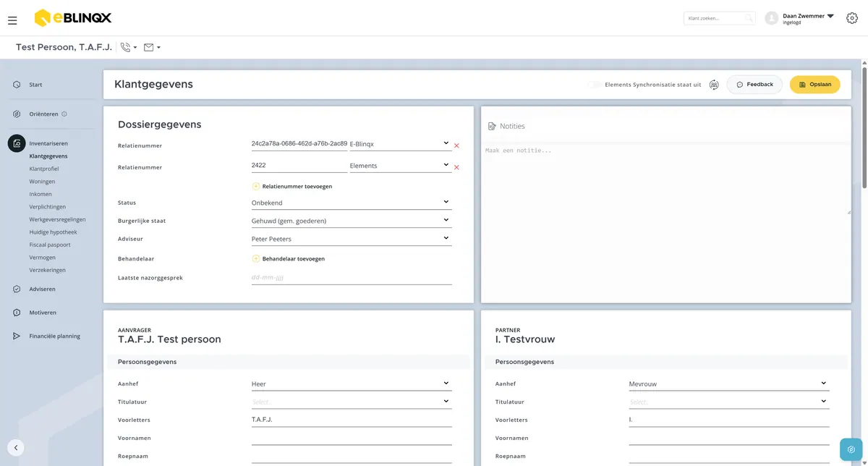The height and width of the screenshot is (466, 868).
Task: Delete the E-Blinqx relatienummer with red X
Action: point(456,146)
